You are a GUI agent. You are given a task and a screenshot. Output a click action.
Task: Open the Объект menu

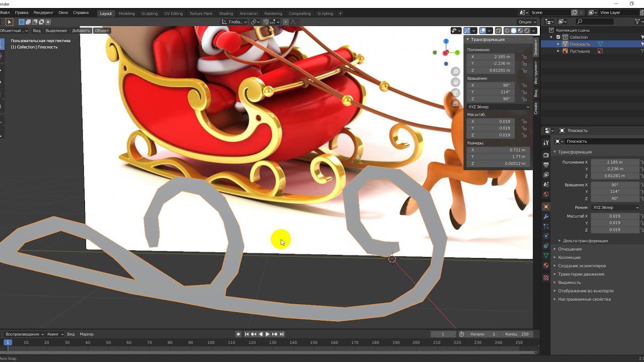[x=102, y=31]
